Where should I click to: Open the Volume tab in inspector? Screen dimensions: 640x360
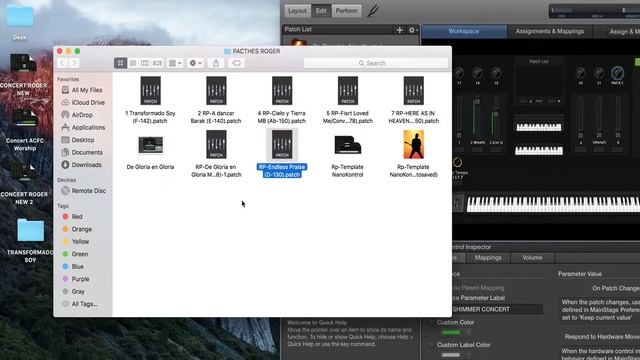532,258
